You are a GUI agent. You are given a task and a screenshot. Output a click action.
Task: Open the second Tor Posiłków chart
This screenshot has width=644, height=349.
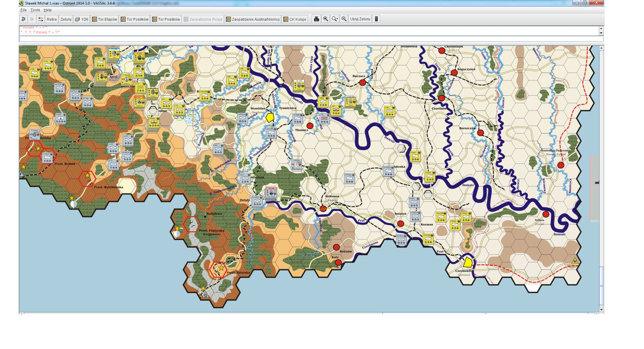(x=166, y=19)
